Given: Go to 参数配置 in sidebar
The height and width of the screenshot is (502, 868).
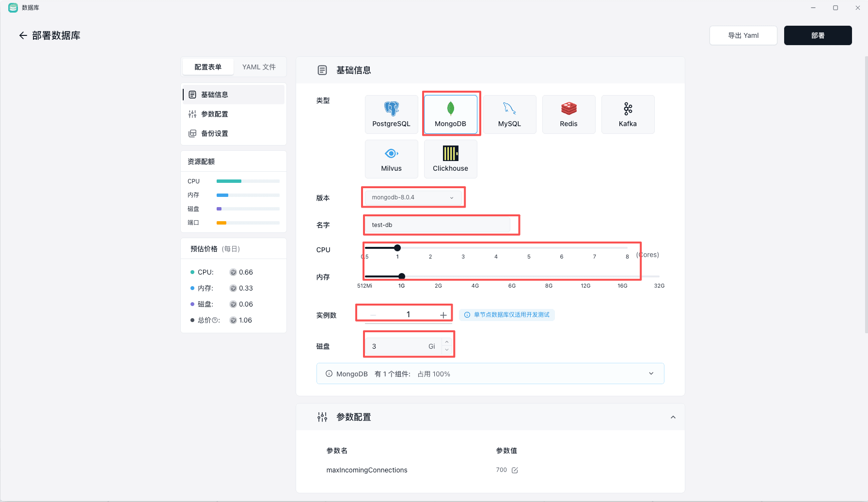Looking at the screenshot, I should (x=234, y=114).
